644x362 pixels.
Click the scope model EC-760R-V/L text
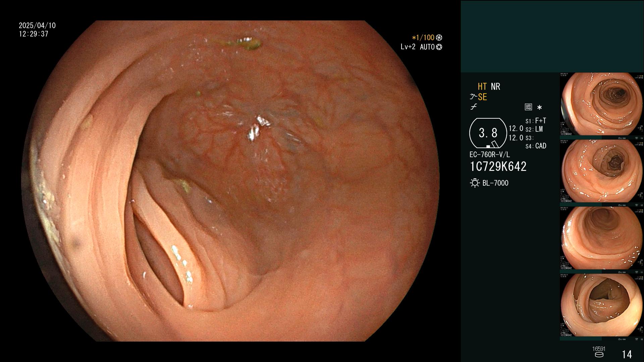point(490,155)
